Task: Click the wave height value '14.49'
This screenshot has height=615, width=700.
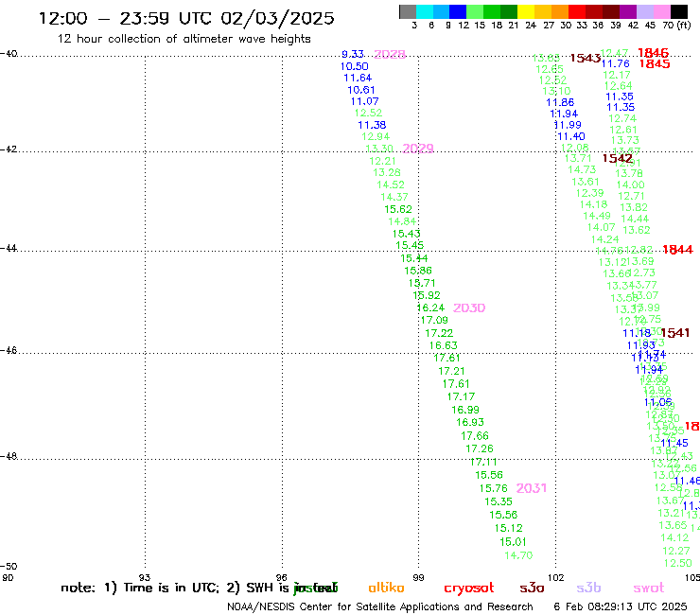Action: [x=597, y=216]
